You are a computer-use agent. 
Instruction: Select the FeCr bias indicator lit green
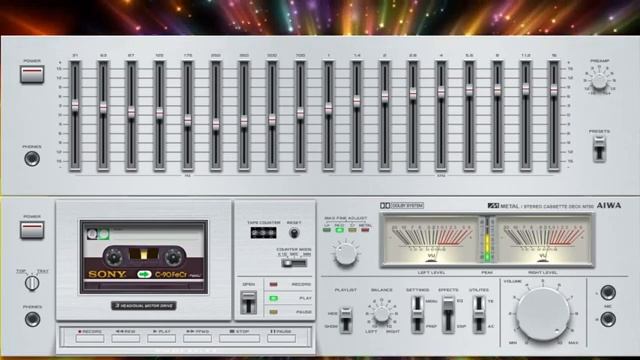pyautogui.click(x=340, y=230)
